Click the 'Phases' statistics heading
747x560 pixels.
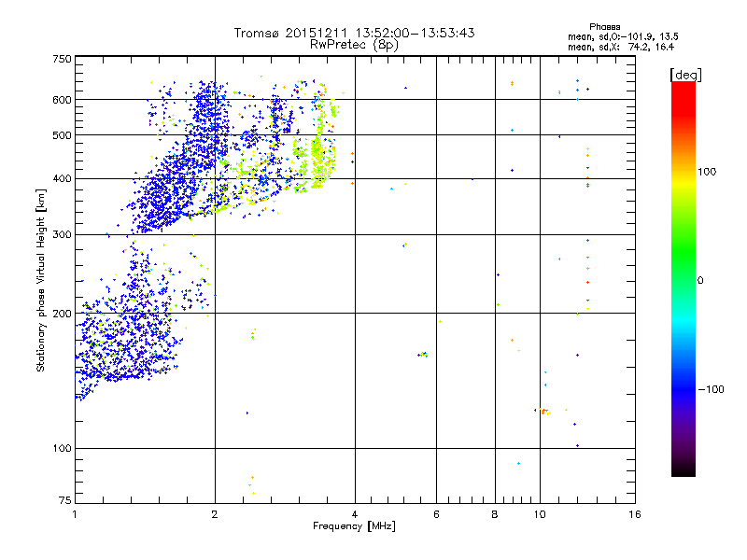(x=604, y=27)
